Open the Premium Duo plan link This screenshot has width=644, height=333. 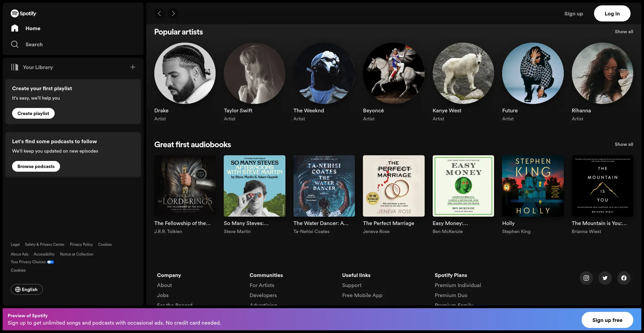(451, 295)
